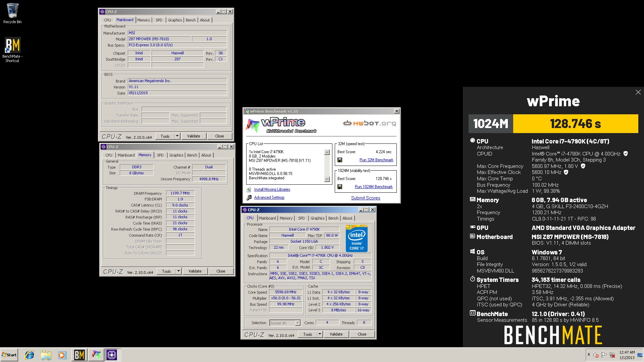Minimize the wPrime-adjacent CPU tab CPU-Z window
Viewport: 644px width, 362px height.
pos(361,210)
